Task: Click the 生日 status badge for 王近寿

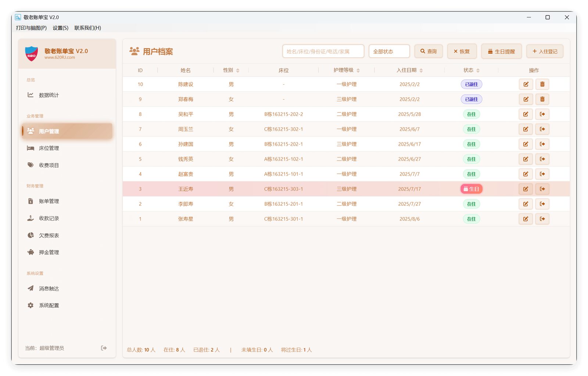Action: pyautogui.click(x=471, y=189)
